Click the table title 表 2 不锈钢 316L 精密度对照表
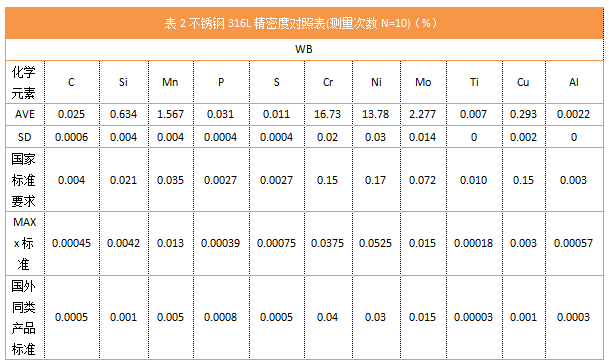609x363 pixels. point(244,24)
